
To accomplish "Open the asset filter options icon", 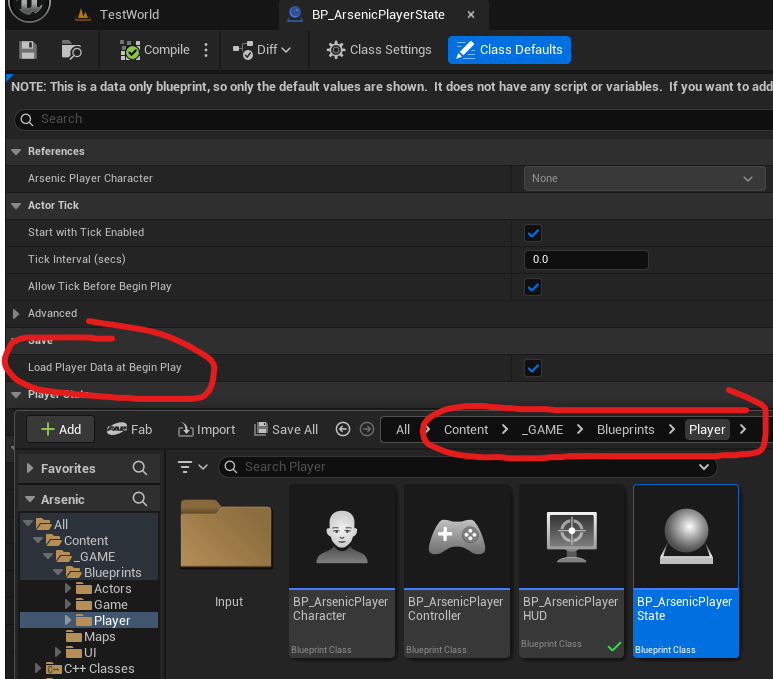I will [x=192, y=467].
